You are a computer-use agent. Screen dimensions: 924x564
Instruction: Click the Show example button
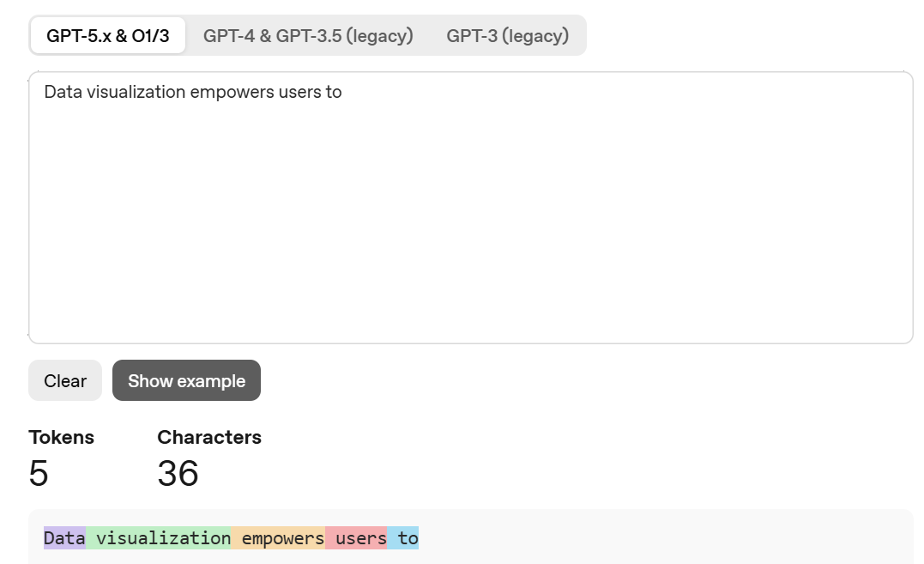pos(186,380)
